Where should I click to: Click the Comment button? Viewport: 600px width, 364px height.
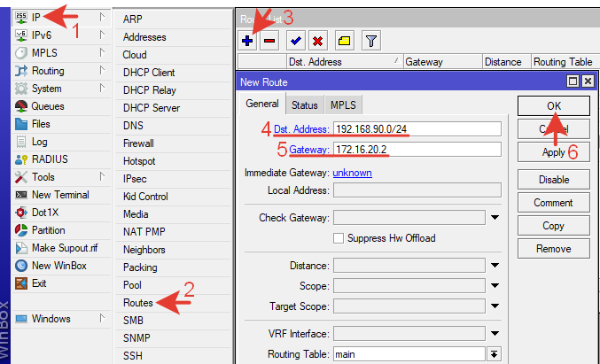pos(554,202)
